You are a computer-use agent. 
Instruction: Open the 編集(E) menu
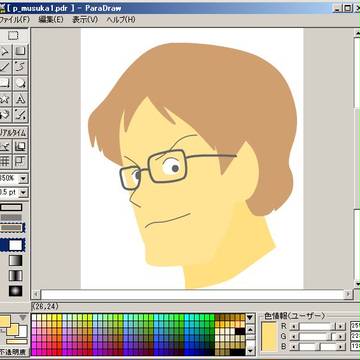pos(51,20)
